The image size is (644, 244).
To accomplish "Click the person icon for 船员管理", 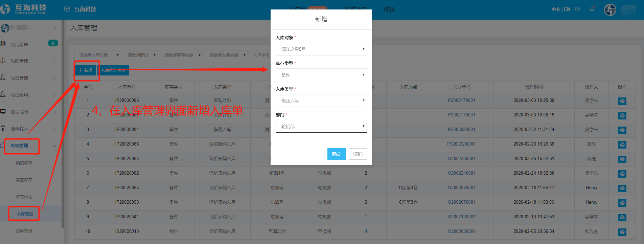I will tap(3, 77).
